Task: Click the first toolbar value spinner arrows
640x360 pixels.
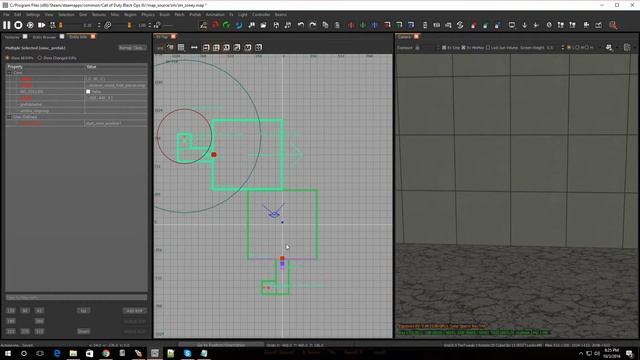Action: click(99, 25)
